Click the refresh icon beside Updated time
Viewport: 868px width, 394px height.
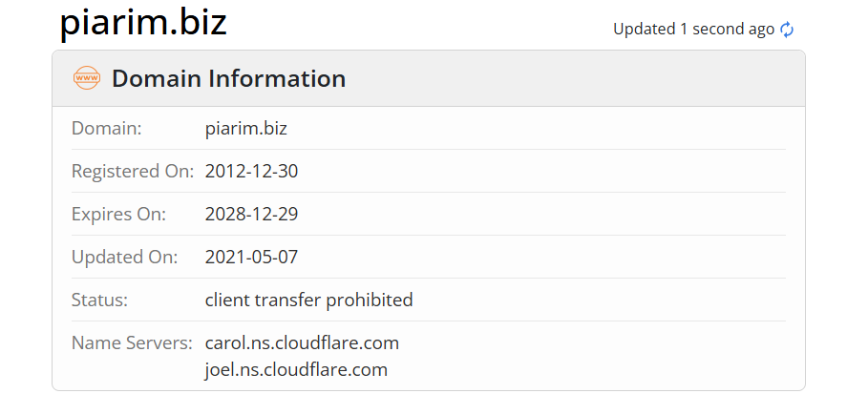click(x=787, y=30)
